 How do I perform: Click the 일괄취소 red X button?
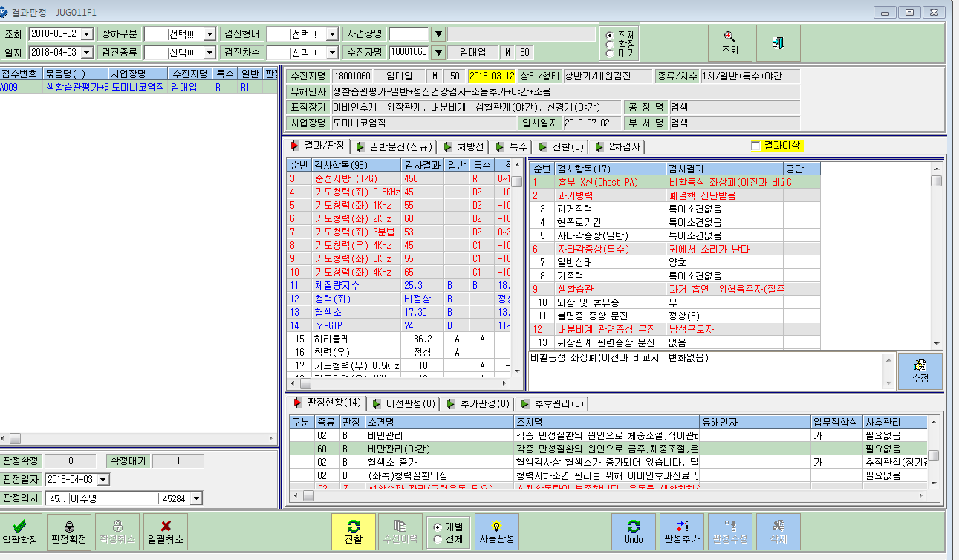165,532
